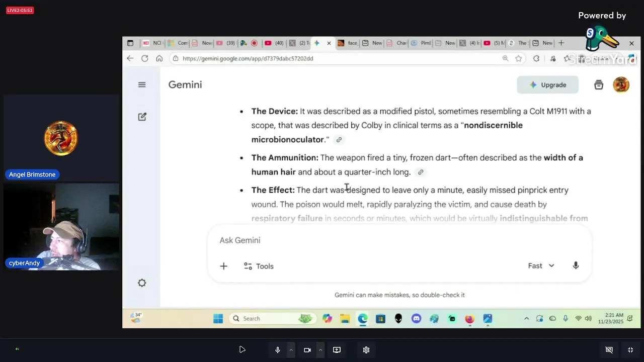644x362 pixels.
Task: Close the active Gemini tab
Action: (329, 43)
